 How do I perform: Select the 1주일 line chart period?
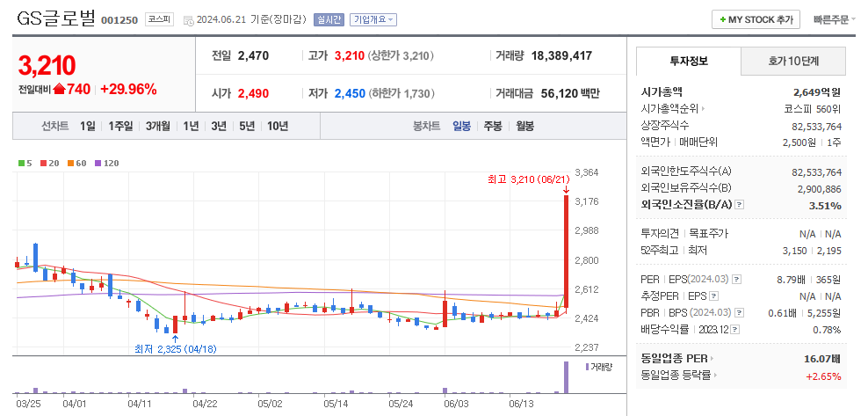[120, 127]
